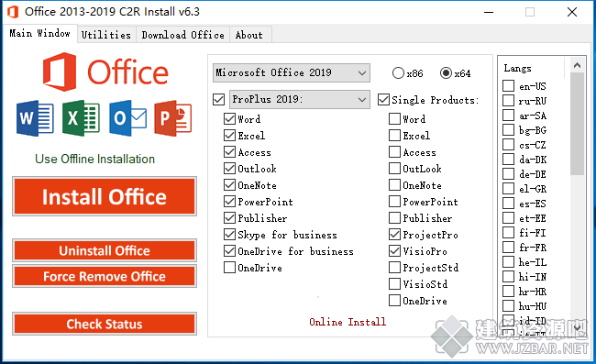596x364 pixels.
Task: Uncheck Outlook in ProPlus list
Action: click(229, 169)
